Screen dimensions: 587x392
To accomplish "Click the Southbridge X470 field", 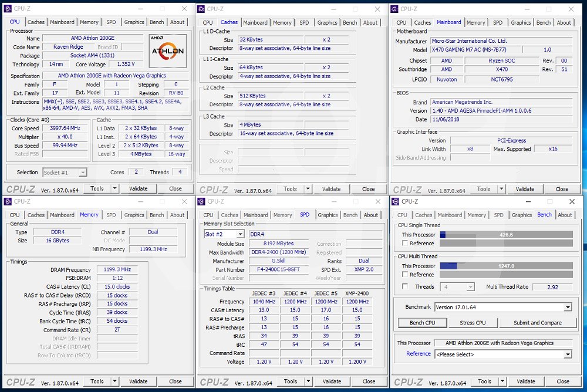I will click(502, 69).
